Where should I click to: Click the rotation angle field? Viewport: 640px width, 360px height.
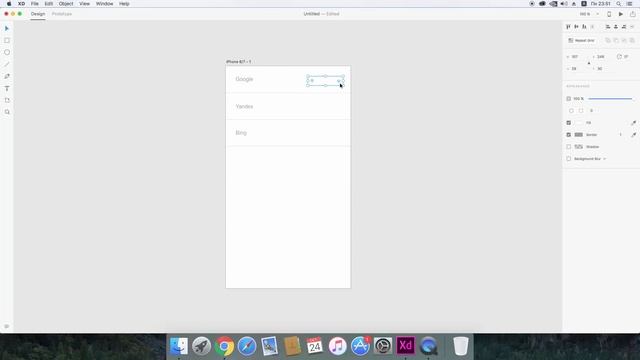pyautogui.click(x=626, y=57)
